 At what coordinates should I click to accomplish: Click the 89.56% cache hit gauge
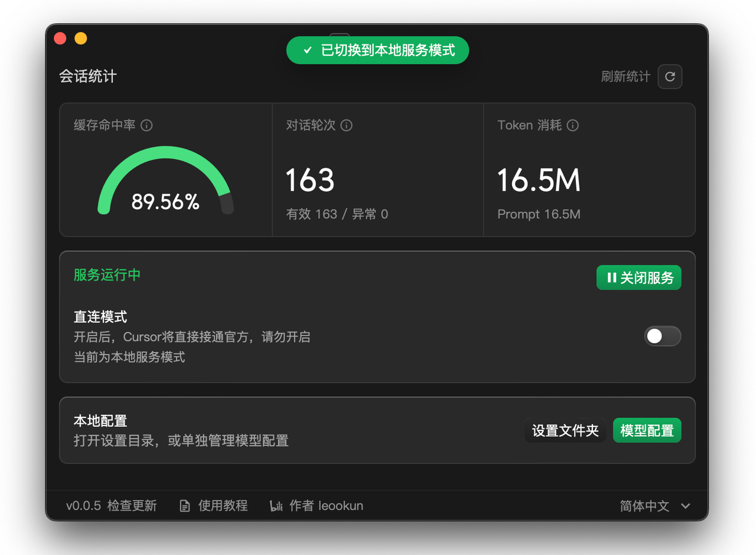(165, 180)
